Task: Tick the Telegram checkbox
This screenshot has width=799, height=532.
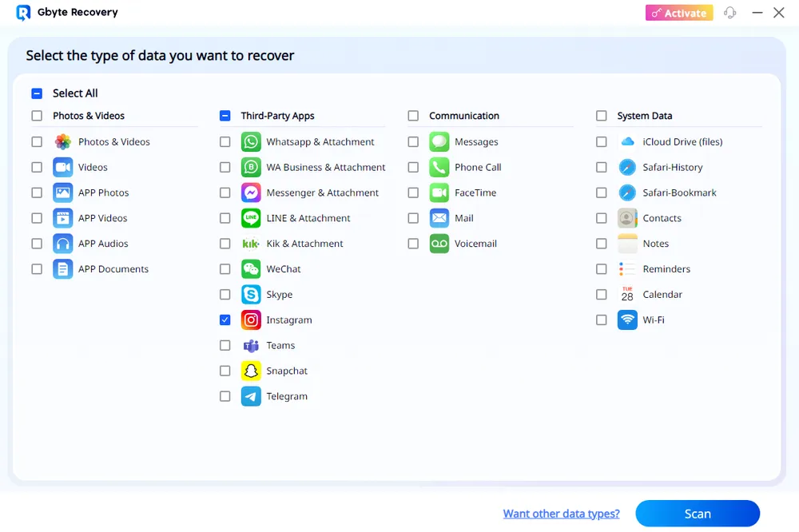Action: pyautogui.click(x=225, y=396)
